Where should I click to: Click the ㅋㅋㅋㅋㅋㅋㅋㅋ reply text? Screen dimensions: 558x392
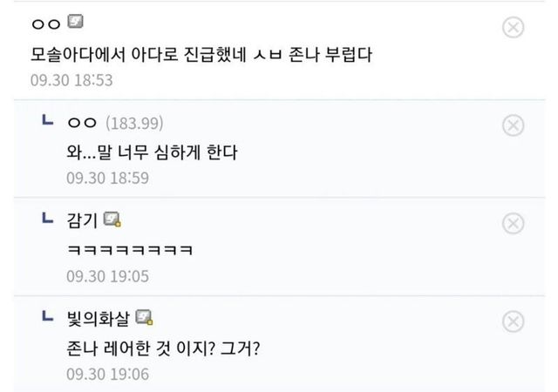pyautogui.click(x=130, y=249)
